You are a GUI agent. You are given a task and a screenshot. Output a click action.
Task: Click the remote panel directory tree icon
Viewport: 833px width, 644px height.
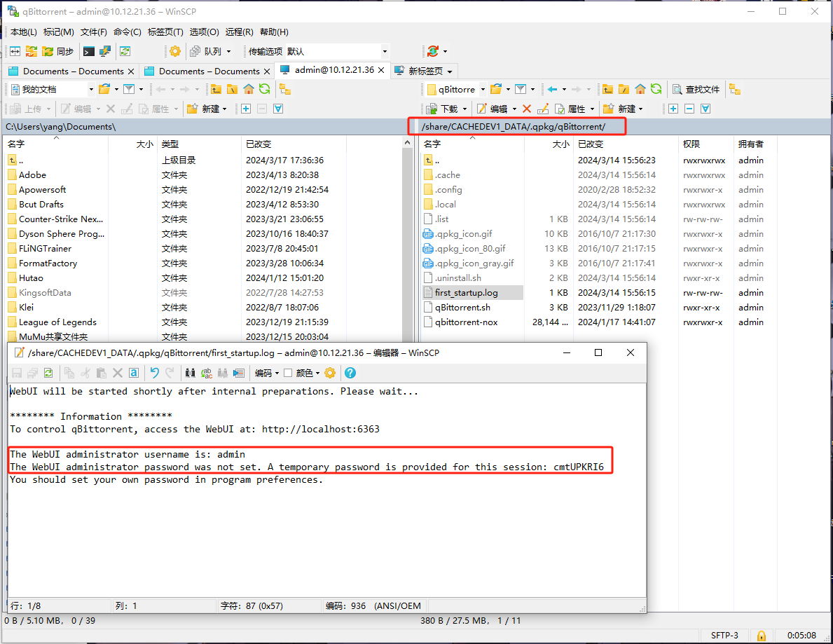(735, 89)
